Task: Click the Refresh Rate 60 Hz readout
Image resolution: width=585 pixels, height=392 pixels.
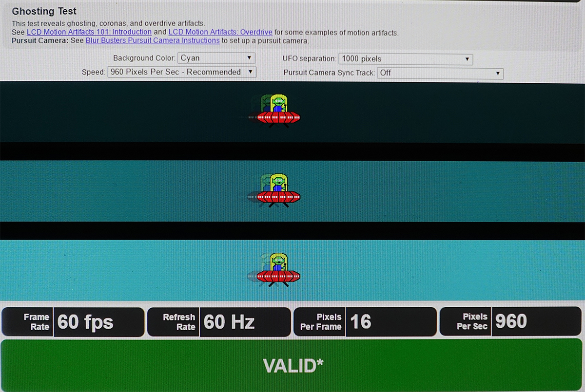Action: [219, 322]
